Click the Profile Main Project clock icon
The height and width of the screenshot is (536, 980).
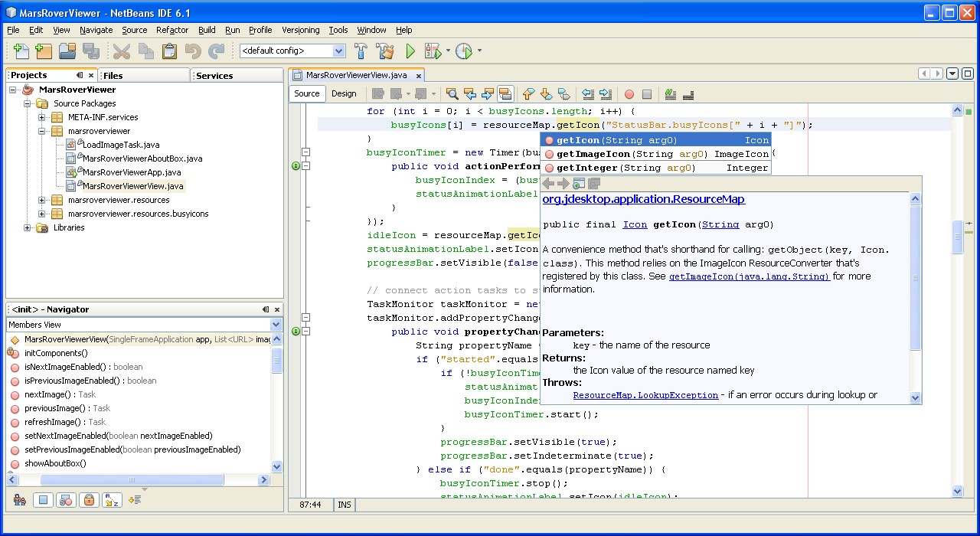[464, 51]
